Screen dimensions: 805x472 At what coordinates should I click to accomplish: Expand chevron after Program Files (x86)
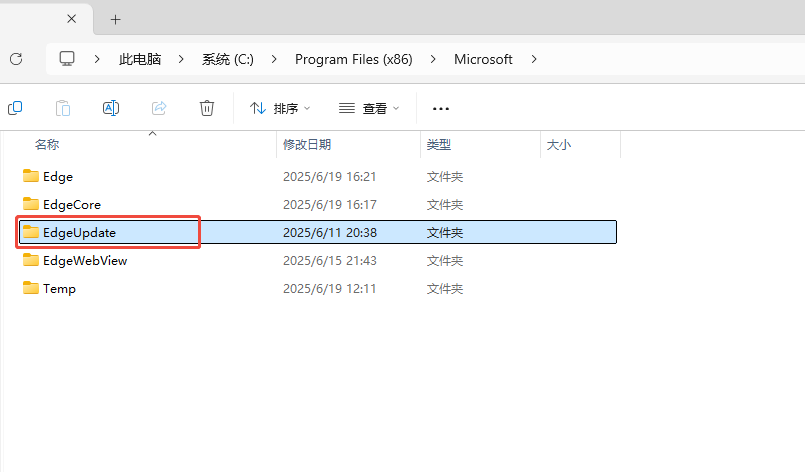433,59
